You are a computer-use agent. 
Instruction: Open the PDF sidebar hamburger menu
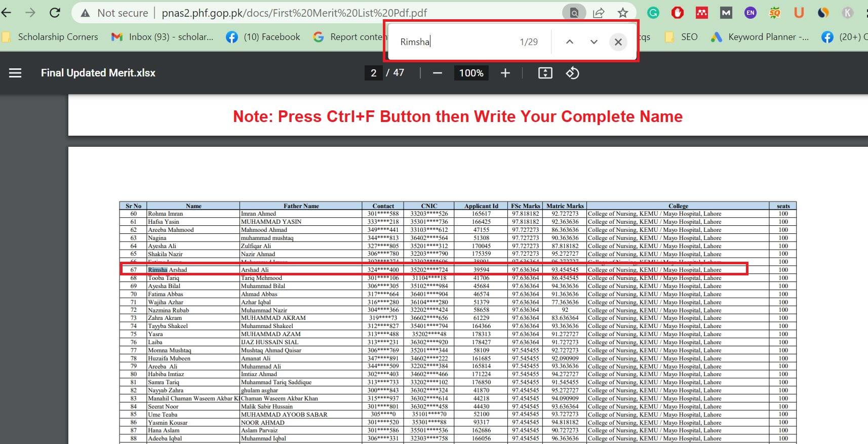click(15, 73)
